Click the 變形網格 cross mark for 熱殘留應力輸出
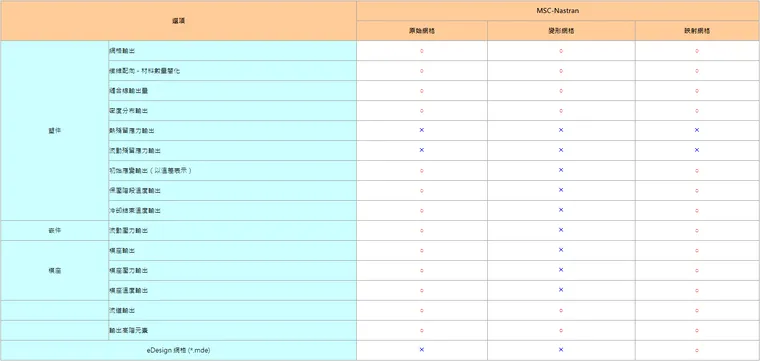 [x=561, y=130]
